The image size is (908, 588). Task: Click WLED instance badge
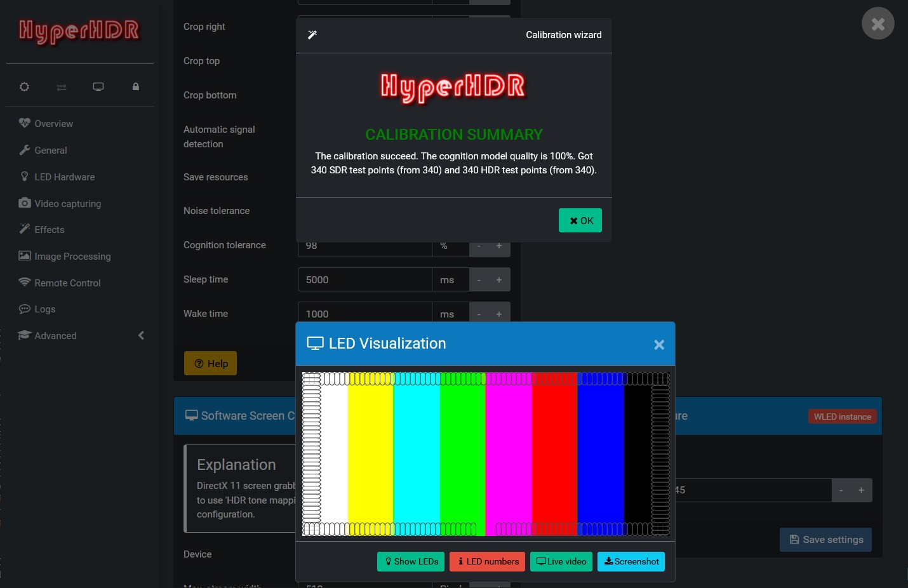coord(843,417)
